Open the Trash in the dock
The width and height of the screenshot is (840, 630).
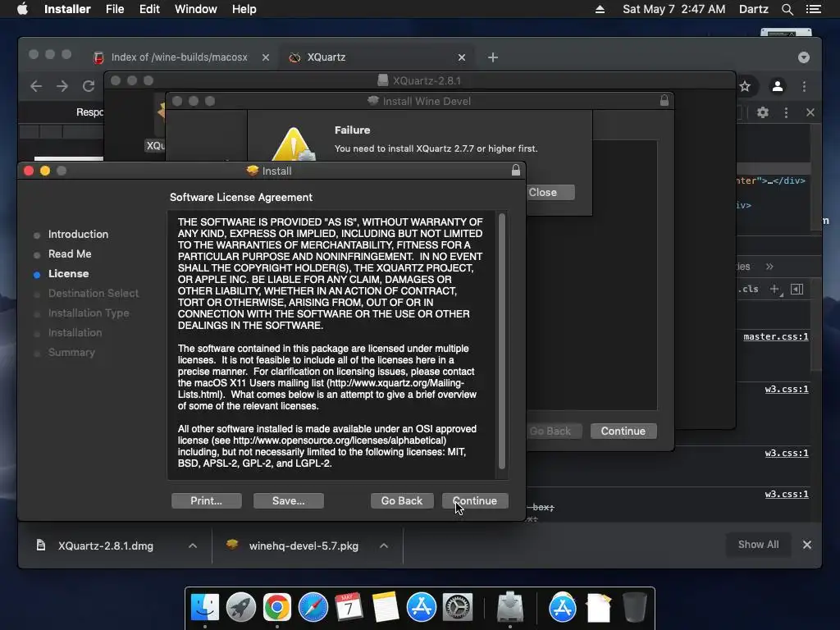pyautogui.click(x=635, y=607)
